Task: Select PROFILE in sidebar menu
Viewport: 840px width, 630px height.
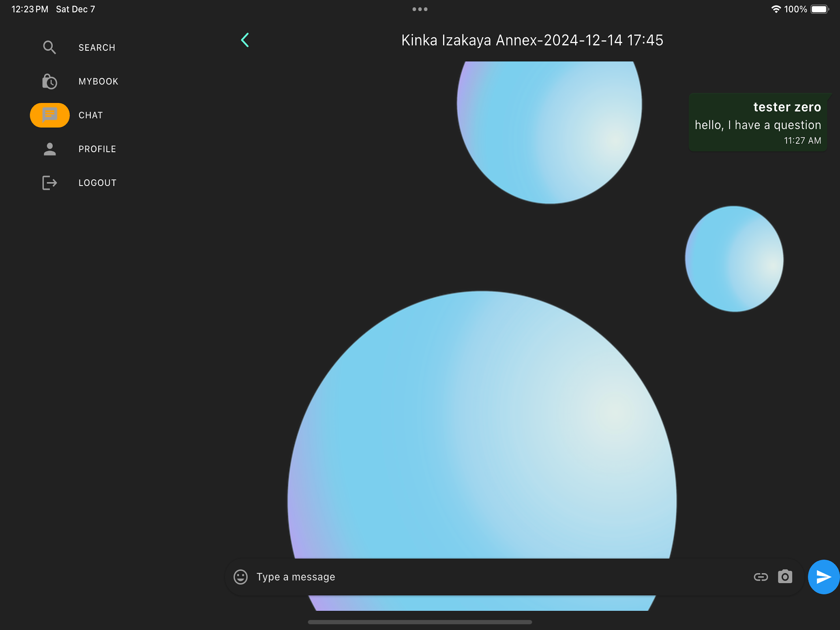Action: (x=97, y=149)
